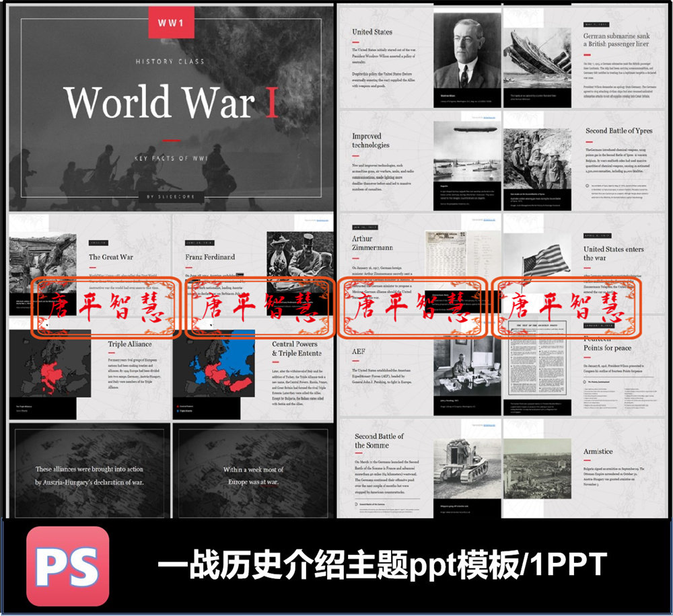Click the sinking passenger liner photo
This screenshot has width=673, height=616.
537,59
